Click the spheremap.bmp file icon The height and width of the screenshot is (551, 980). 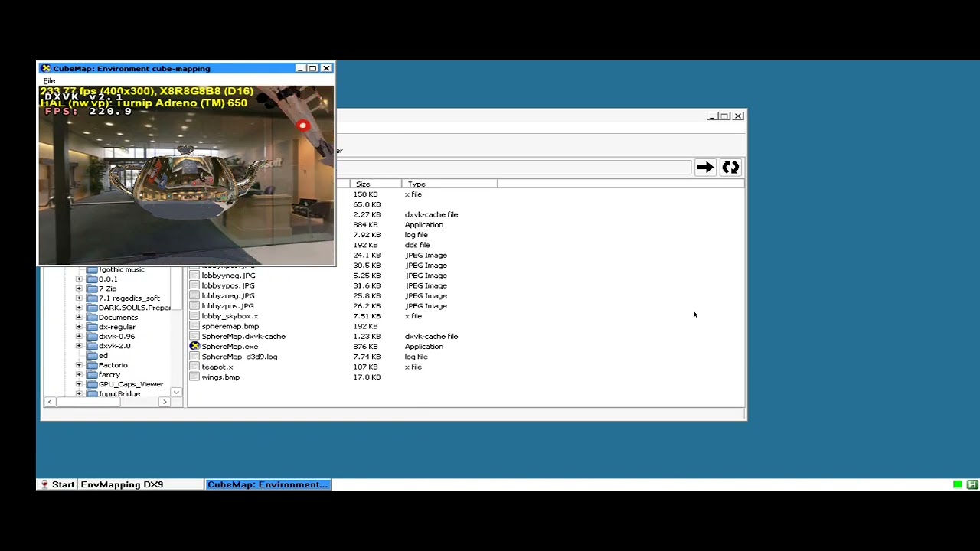[194, 326]
